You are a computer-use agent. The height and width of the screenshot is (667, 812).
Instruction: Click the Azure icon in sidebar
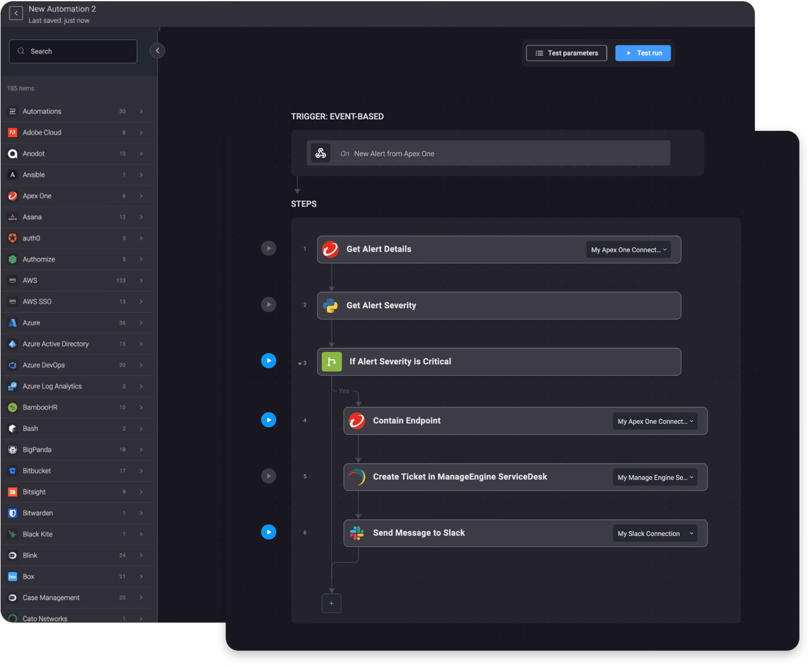click(13, 323)
